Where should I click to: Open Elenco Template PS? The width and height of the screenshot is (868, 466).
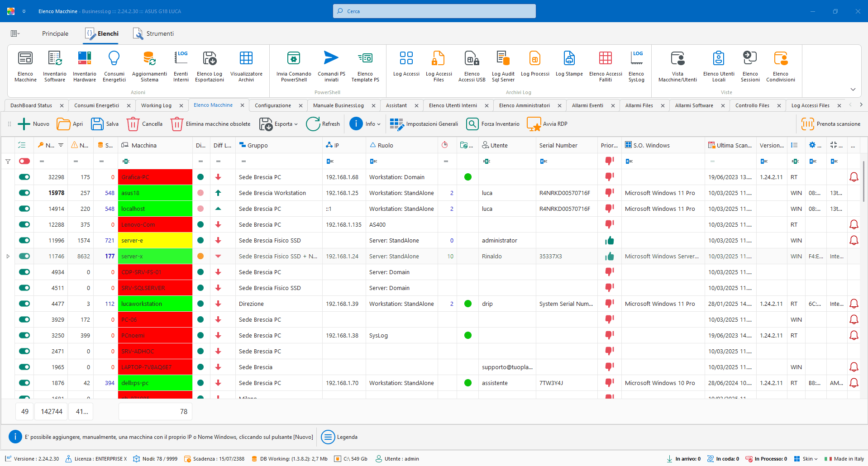365,67
